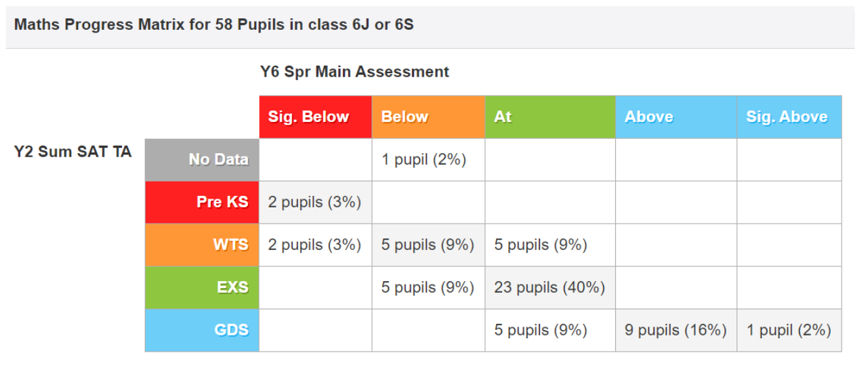This screenshot has height=372, width=868.
Task: Select the Below orange column header
Action: click(x=428, y=117)
